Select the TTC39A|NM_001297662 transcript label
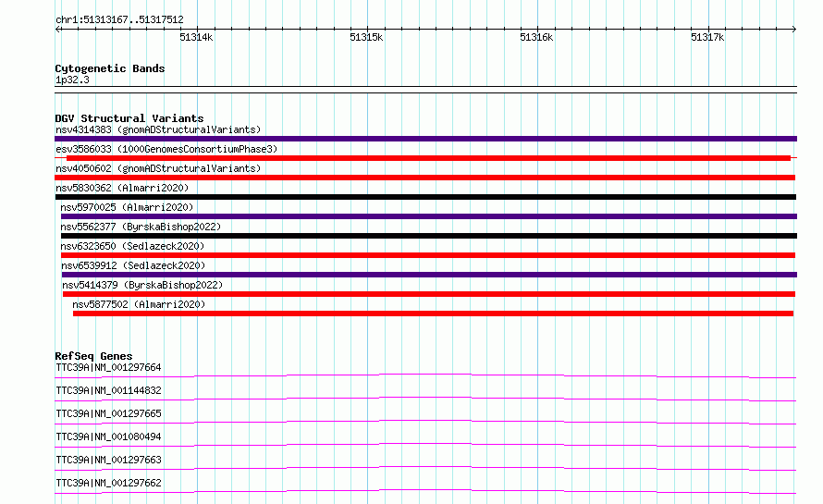The image size is (823, 504). (108, 483)
